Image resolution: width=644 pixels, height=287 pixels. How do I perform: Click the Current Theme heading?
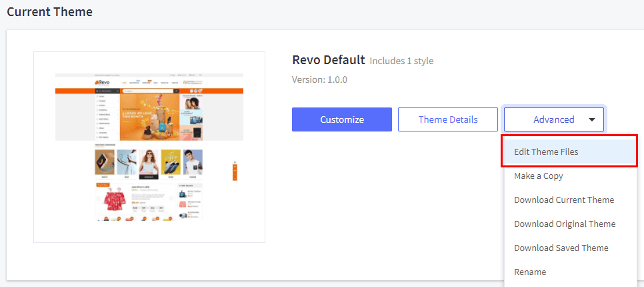click(x=50, y=12)
